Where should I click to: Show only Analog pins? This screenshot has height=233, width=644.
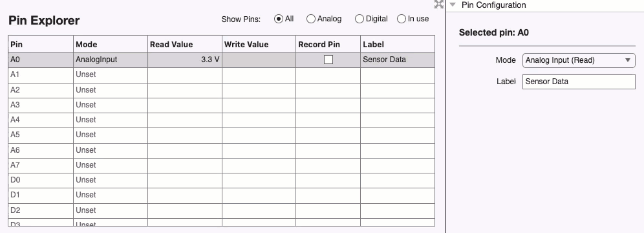click(x=311, y=19)
